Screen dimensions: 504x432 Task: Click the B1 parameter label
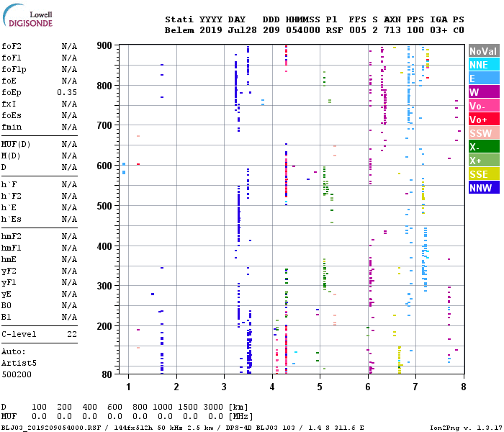tap(6, 318)
